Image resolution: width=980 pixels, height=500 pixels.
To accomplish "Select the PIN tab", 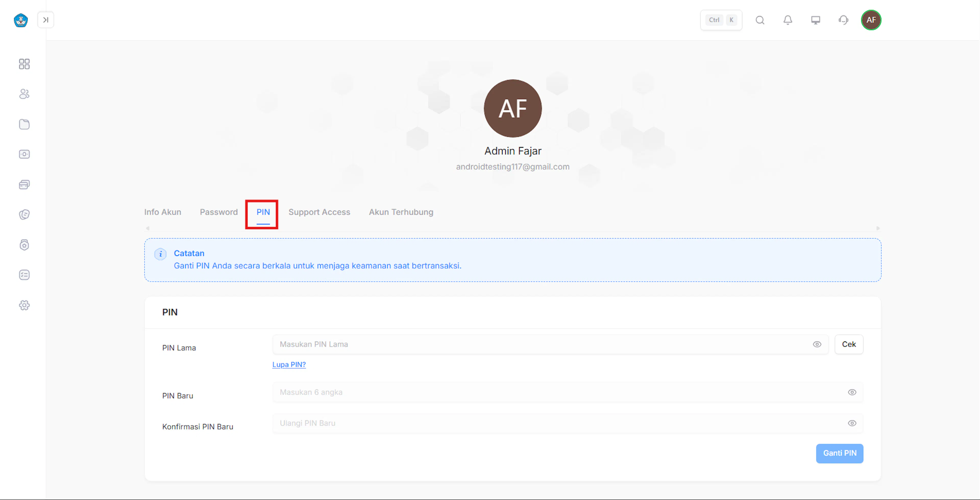I will tap(263, 212).
